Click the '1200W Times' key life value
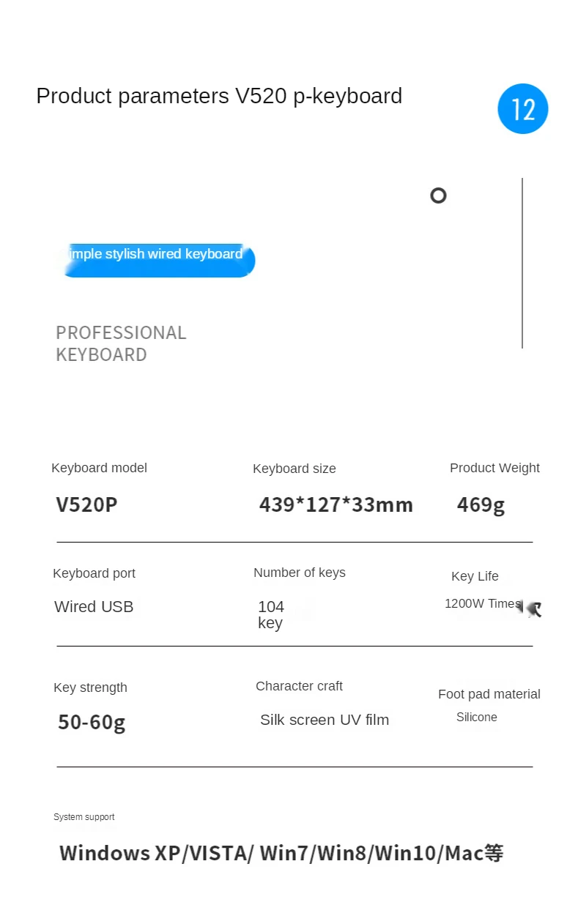 482,604
